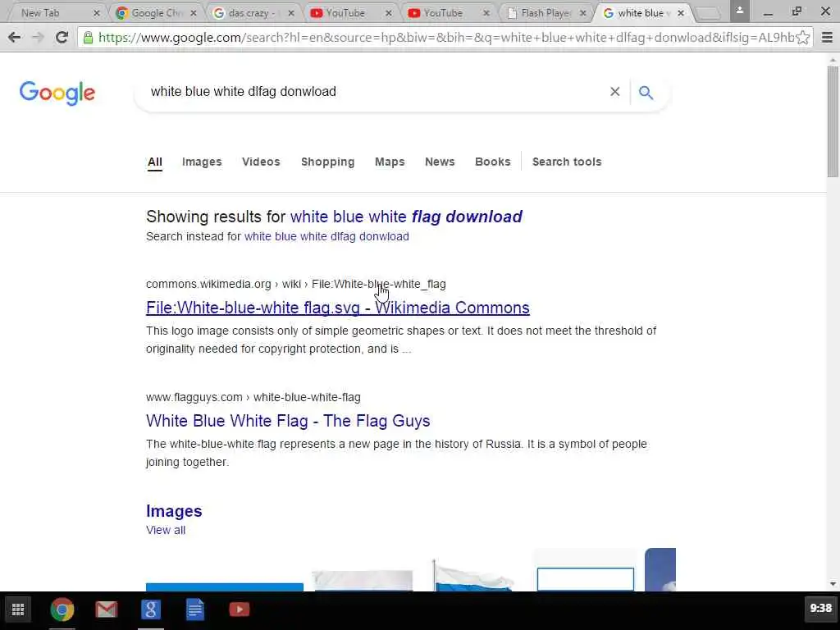Switch to the Google Chrome tab
The height and width of the screenshot is (630, 840).
pyautogui.click(x=156, y=13)
